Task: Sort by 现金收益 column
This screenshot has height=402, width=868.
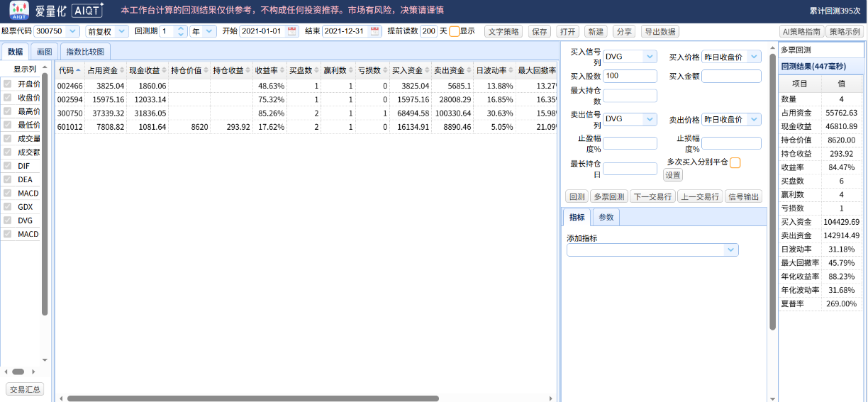Action: pos(148,70)
